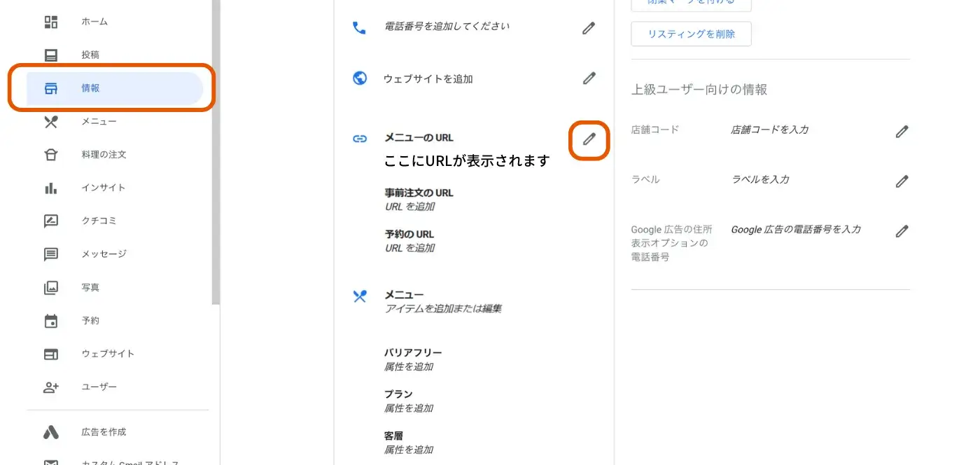Edit the website with its pencil icon
The height and width of the screenshot is (465, 980).
589,78
